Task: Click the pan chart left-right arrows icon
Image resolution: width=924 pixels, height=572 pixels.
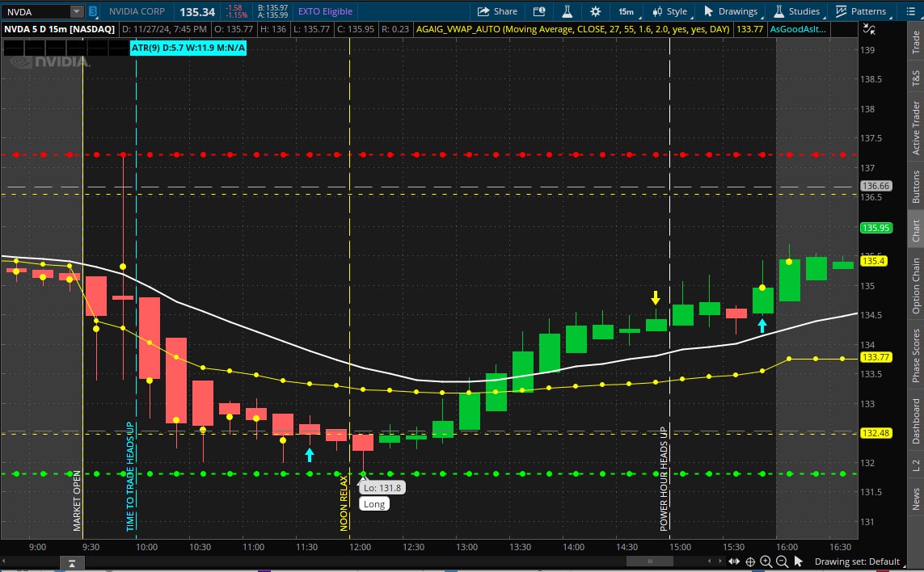Action: pos(734,561)
